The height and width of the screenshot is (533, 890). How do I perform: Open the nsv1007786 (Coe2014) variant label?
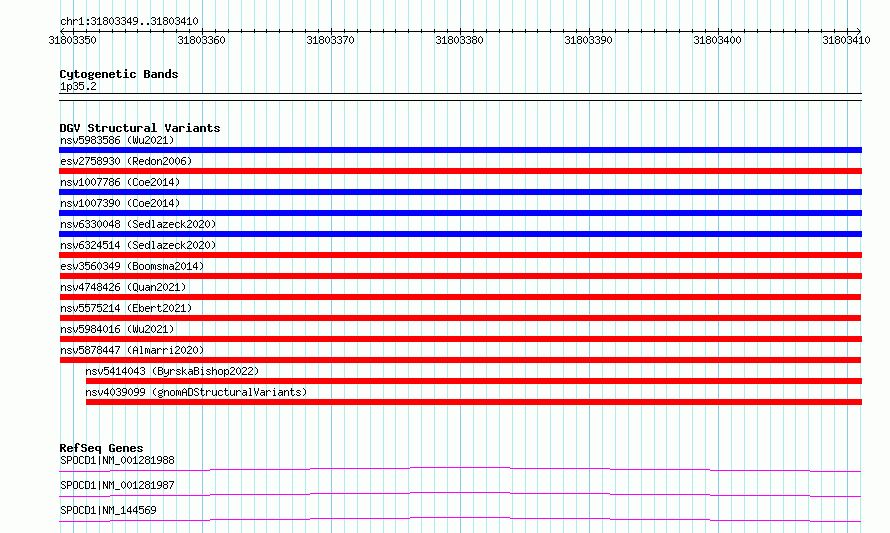(x=120, y=182)
